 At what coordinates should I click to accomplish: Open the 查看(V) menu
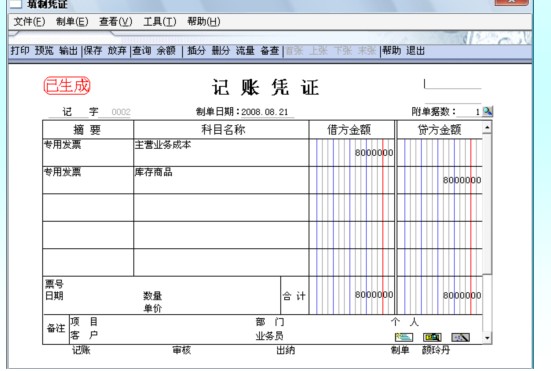[x=116, y=22]
